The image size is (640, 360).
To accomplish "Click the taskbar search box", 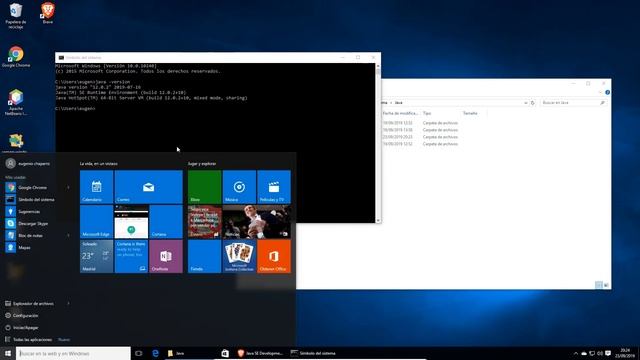I will 73,353.
